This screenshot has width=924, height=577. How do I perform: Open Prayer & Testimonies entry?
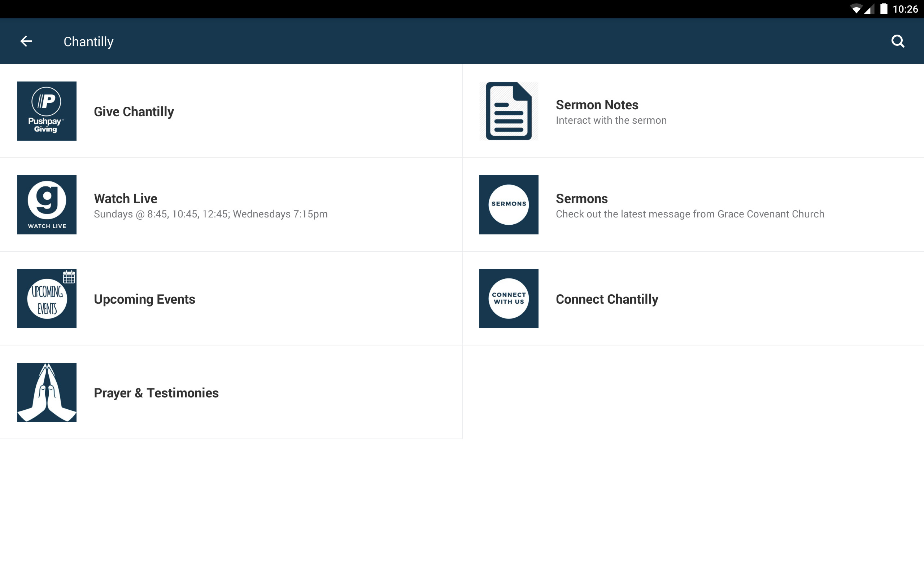coord(156,393)
